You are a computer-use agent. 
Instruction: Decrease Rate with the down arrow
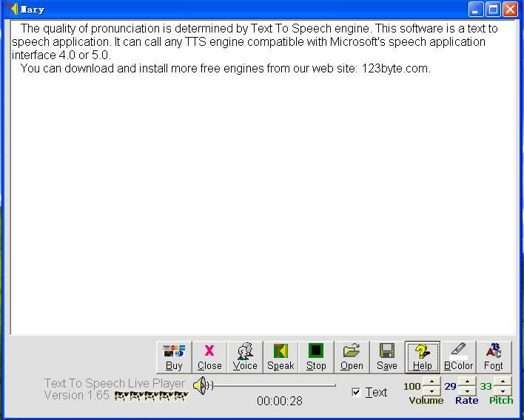467,391
